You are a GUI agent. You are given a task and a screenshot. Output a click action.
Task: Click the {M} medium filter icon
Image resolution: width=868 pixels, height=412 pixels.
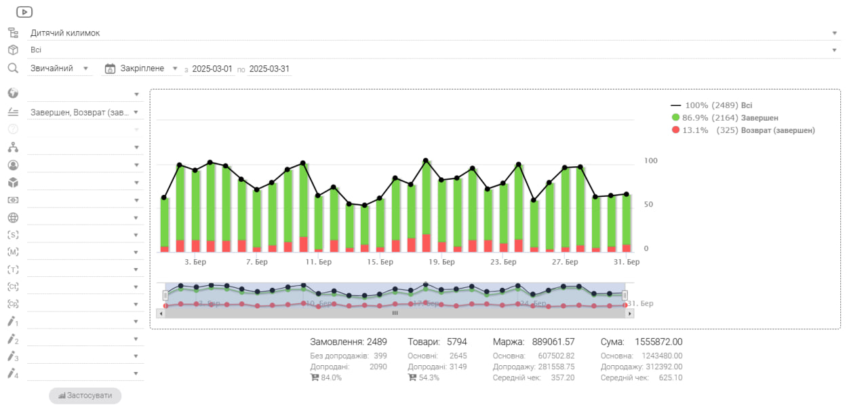[13, 252]
